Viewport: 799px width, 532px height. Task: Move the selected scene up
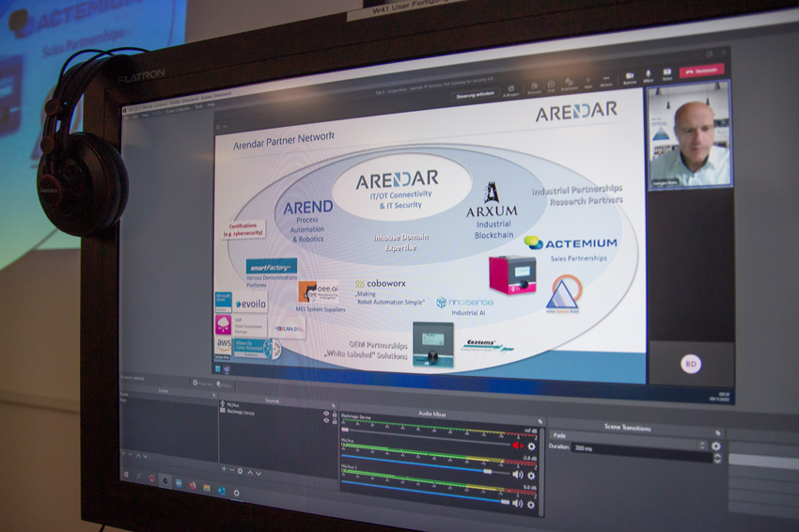click(138, 455)
